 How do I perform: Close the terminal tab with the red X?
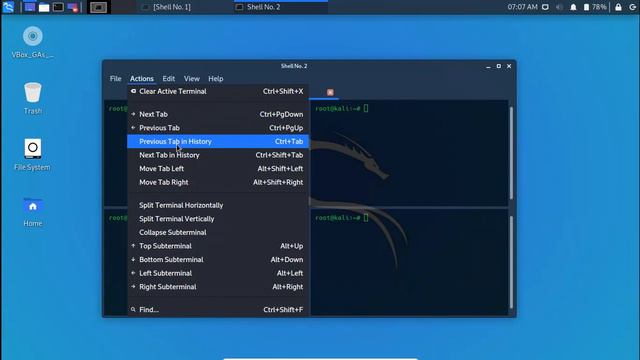click(x=330, y=92)
